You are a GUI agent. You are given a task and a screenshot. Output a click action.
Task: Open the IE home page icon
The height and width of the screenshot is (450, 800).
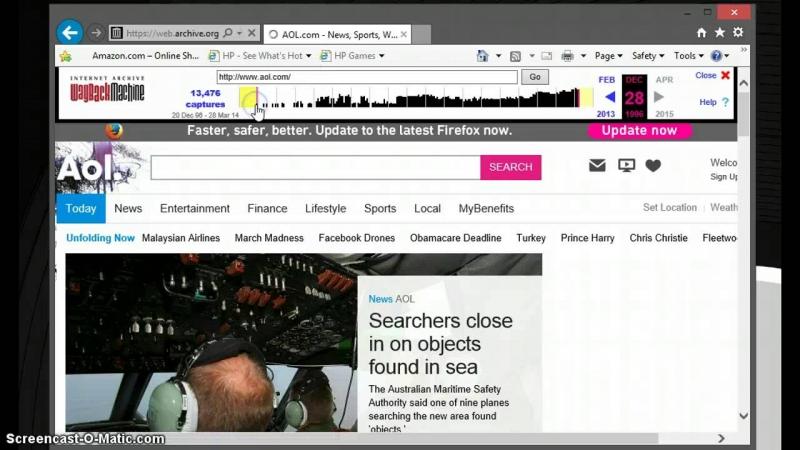[701, 32]
